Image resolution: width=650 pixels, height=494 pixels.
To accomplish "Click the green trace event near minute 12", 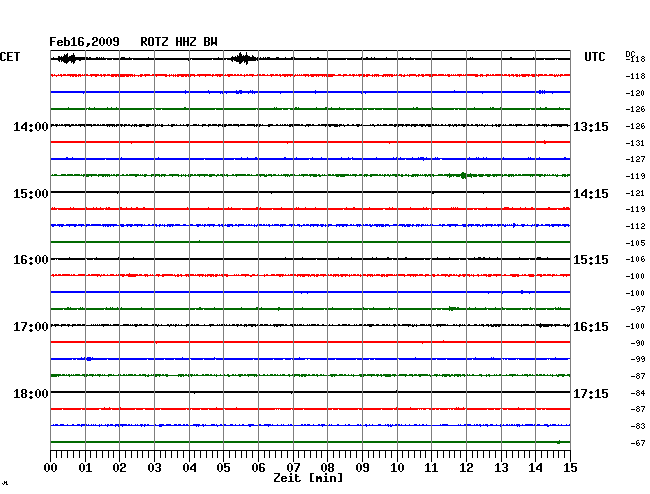I will (463, 175).
